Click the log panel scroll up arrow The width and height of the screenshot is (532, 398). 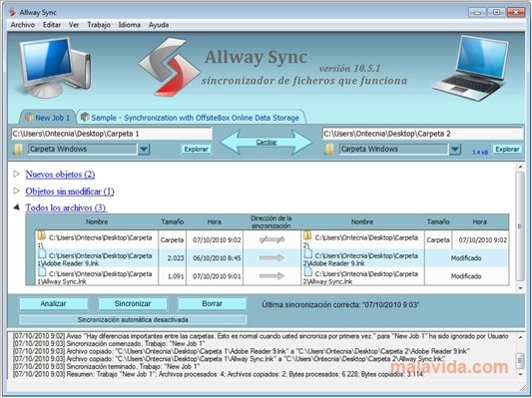[x=520, y=337]
